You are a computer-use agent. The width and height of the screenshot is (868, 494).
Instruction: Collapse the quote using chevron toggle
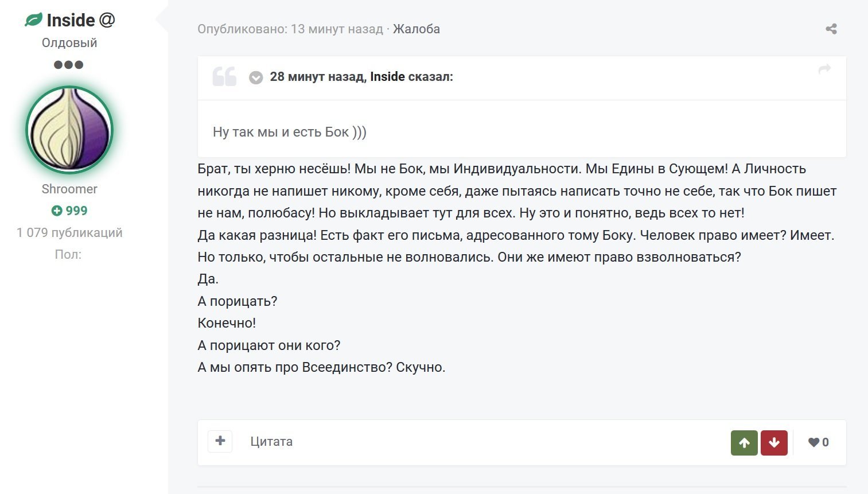click(x=256, y=77)
